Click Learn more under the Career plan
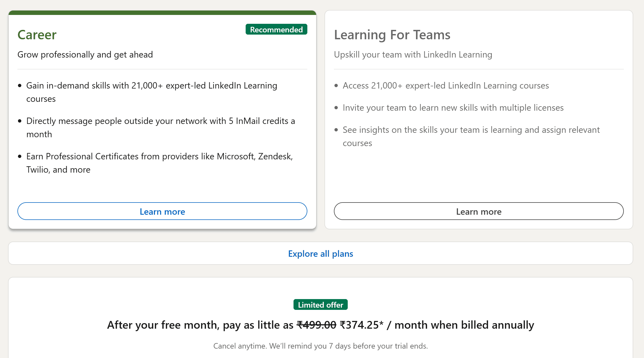 click(x=162, y=211)
